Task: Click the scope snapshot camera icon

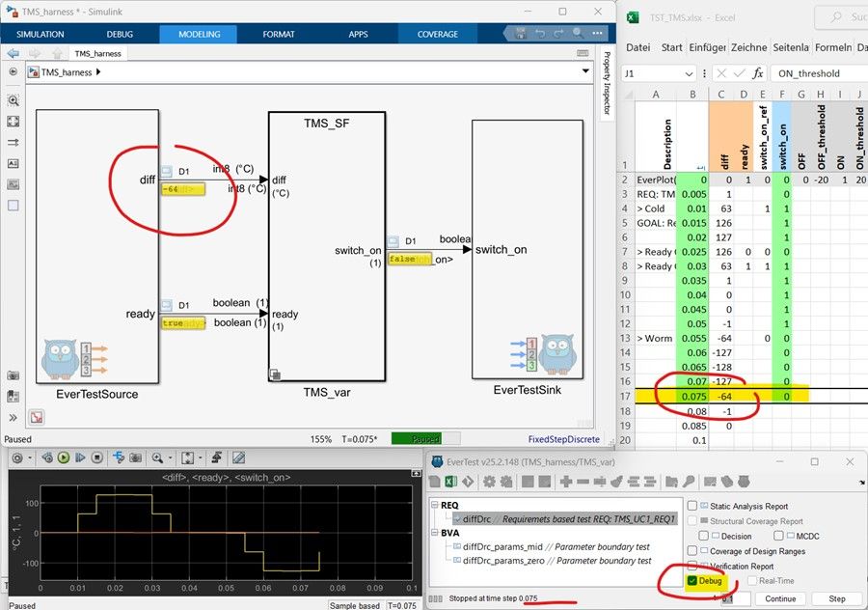Action: [x=135, y=457]
